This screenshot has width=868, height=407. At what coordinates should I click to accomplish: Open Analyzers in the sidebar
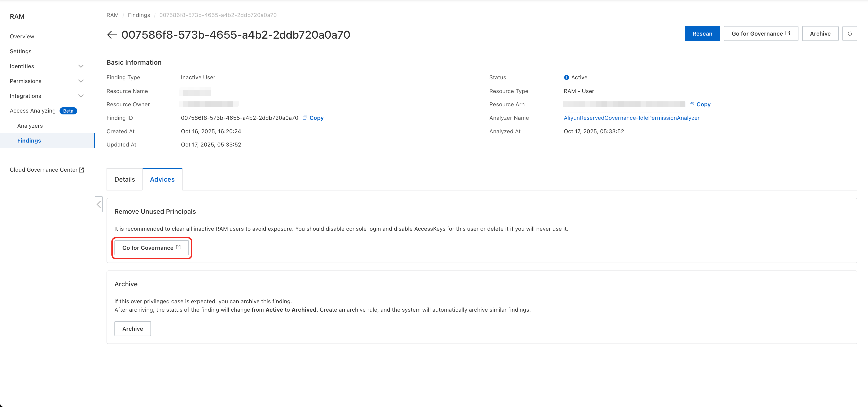tap(30, 126)
